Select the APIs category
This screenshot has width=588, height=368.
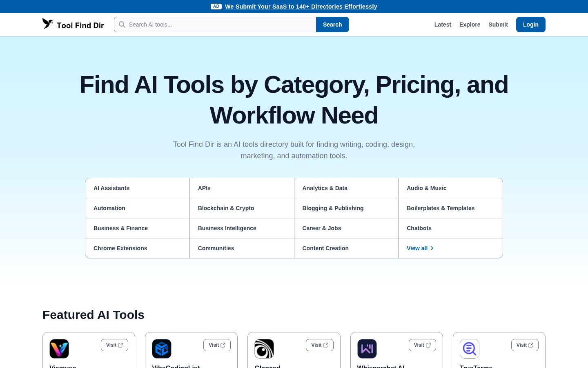(242, 188)
